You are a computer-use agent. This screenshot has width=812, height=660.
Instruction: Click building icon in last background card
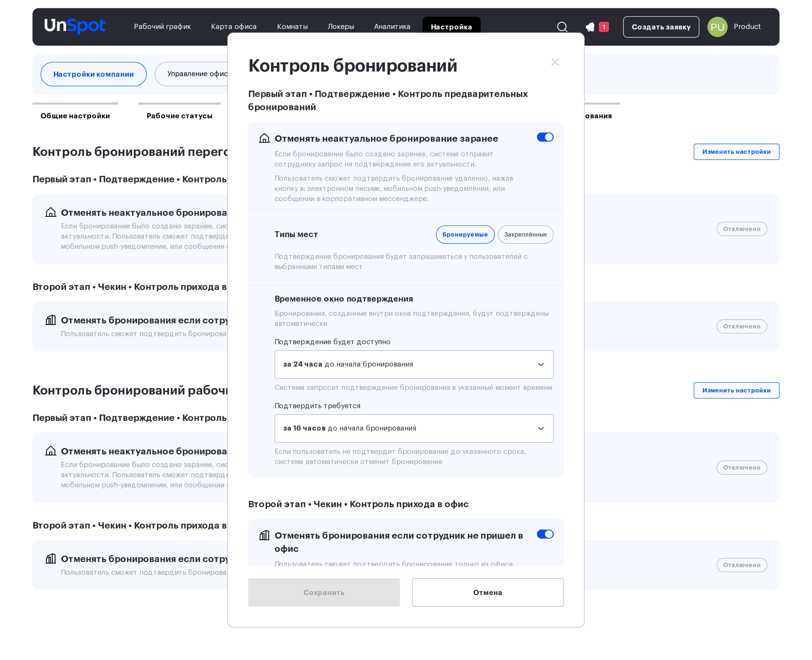click(50, 558)
